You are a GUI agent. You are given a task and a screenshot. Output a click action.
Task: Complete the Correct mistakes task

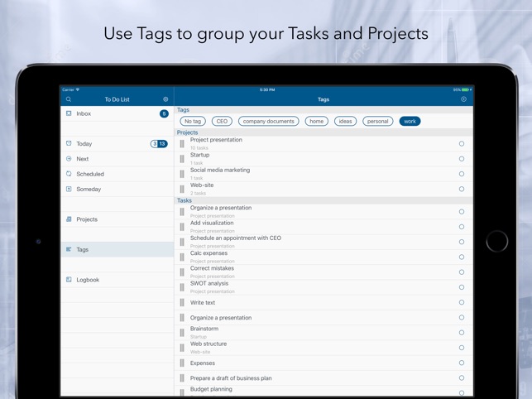point(462,272)
